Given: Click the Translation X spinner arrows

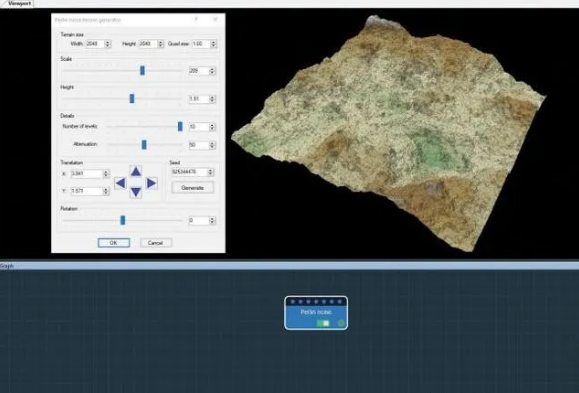Looking at the screenshot, I should (106, 173).
